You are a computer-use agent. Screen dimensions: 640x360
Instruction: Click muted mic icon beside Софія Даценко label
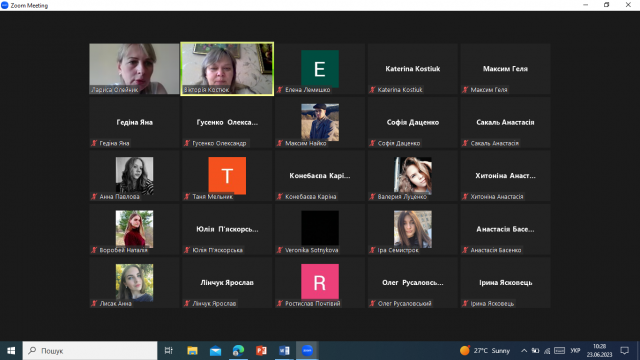[x=372, y=143]
